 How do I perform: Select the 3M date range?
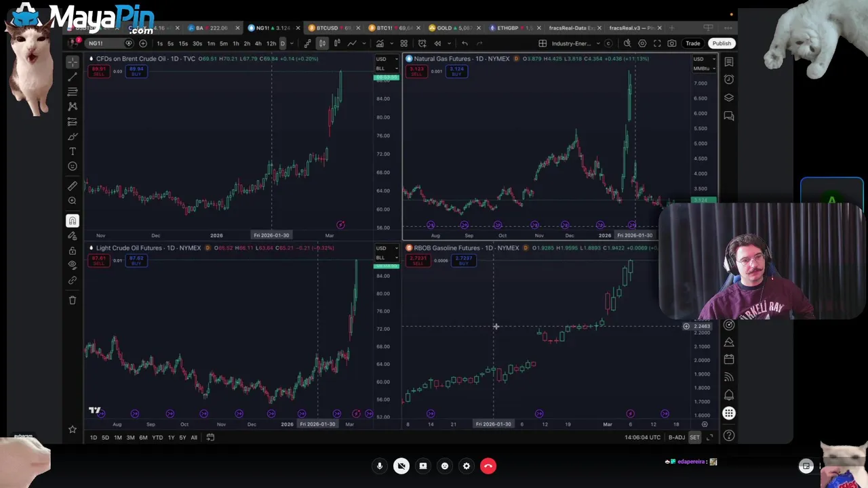(x=130, y=438)
